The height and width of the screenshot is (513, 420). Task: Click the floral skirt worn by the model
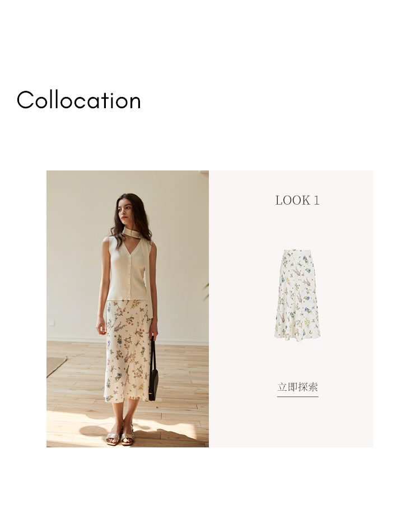point(128,350)
